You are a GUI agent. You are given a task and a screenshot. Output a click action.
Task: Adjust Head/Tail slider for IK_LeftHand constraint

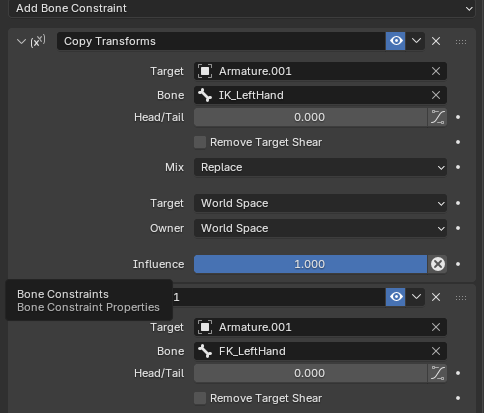[311, 117]
